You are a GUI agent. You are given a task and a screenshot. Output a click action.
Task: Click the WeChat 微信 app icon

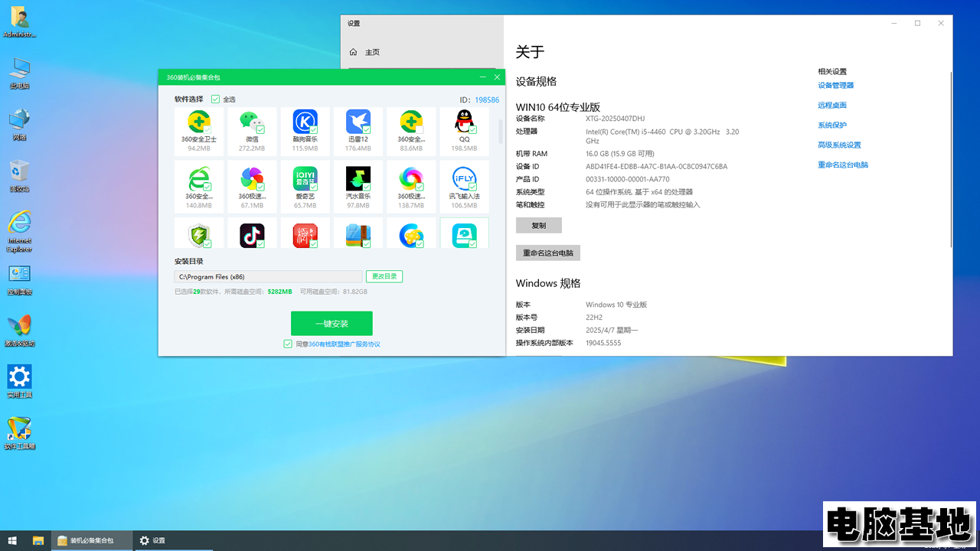pyautogui.click(x=252, y=122)
